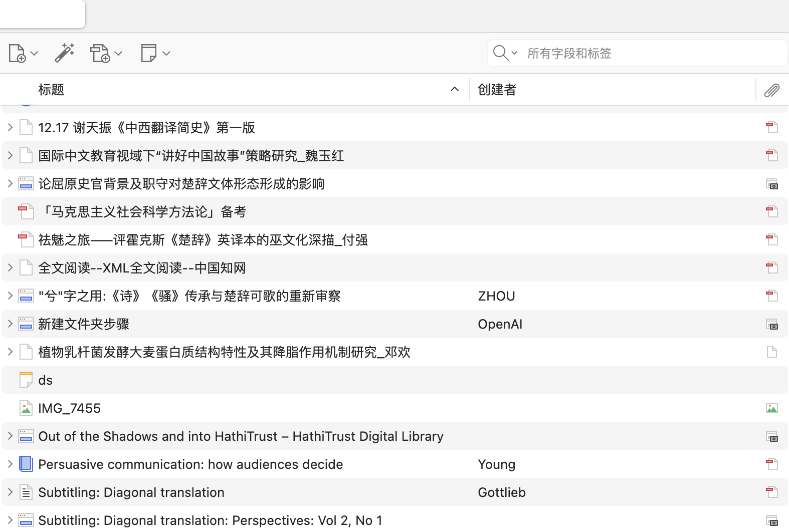Select the 「马克思主义社会科学方法论」备考 PDF

click(142, 212)
